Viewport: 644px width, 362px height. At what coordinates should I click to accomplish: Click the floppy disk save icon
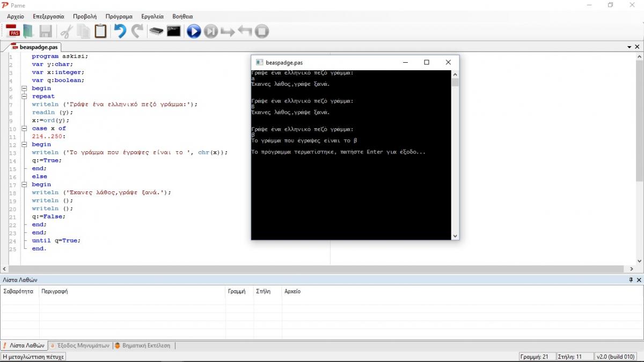46,31
